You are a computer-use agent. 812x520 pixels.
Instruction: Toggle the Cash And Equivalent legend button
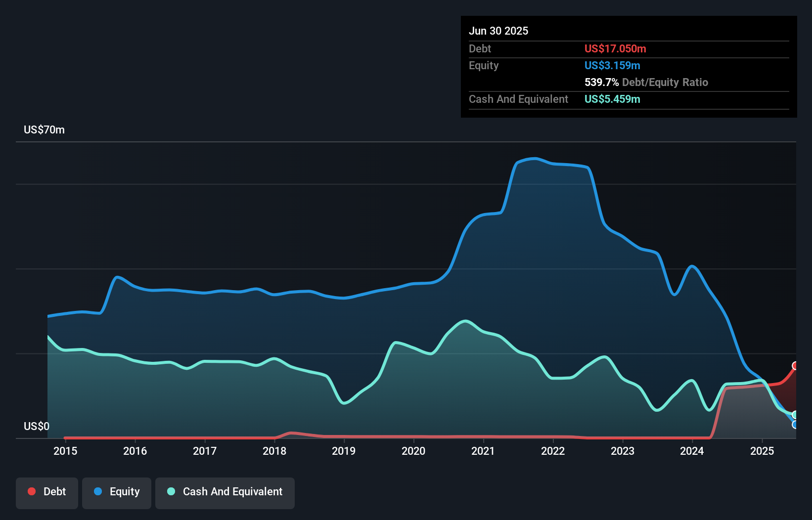[225, 492]
